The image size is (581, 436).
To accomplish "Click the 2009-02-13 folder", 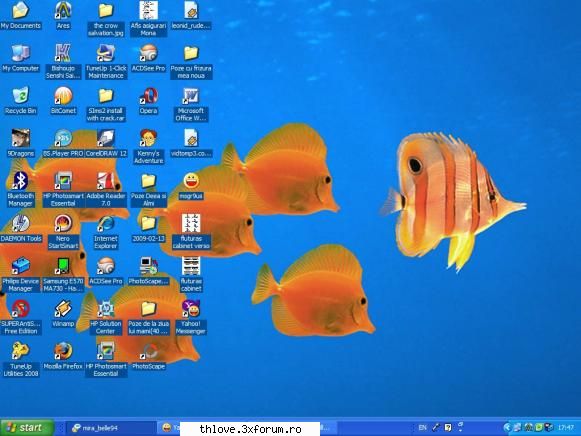I will (148, 228).
